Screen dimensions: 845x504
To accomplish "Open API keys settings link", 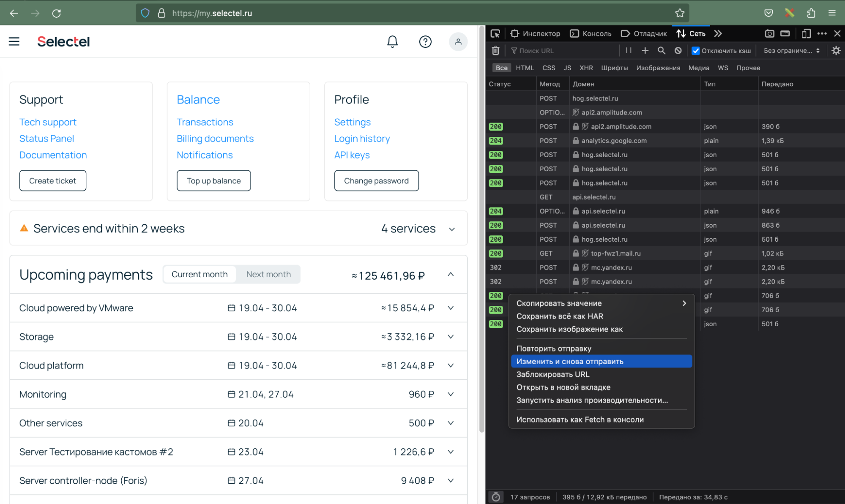I will pyautogui.click(x=352, y=155).
